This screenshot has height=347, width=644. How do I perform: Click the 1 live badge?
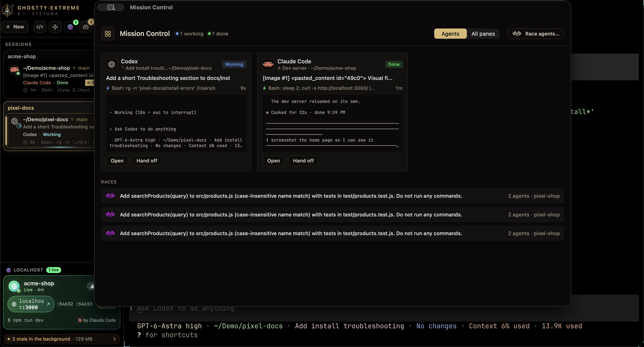point(54,270)
